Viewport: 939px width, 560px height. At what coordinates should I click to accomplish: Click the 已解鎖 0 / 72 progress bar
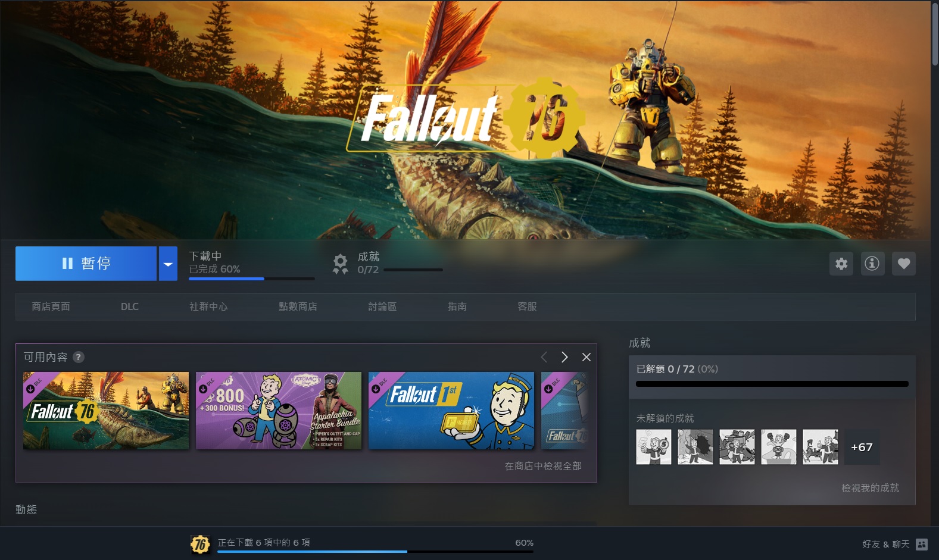(x=772, y=384)
